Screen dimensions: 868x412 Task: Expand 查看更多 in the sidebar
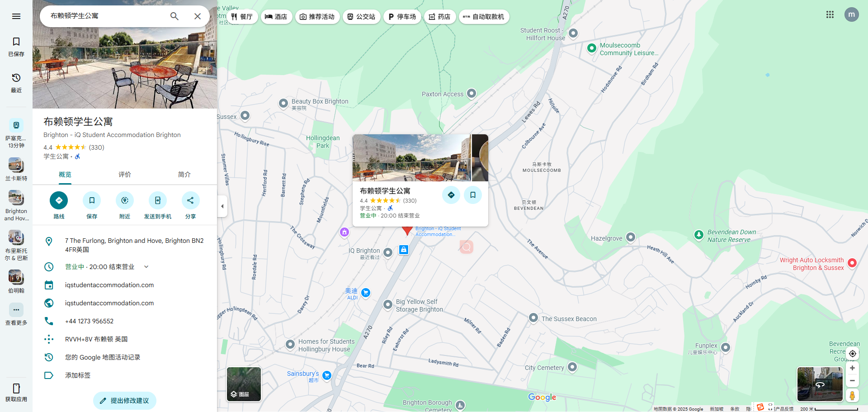16,310
